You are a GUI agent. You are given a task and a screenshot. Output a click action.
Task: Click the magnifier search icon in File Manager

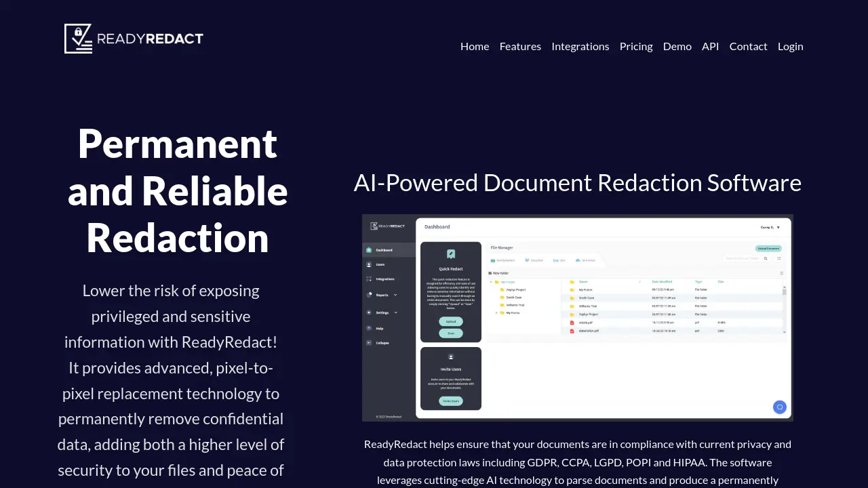pos(766,258)
